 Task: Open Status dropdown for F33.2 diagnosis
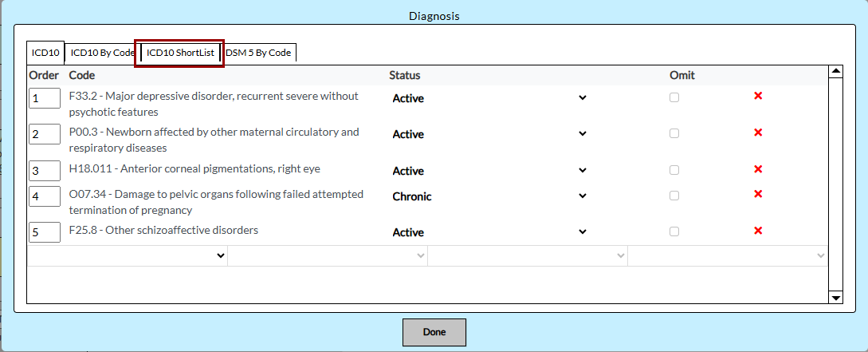click(489, 98)
